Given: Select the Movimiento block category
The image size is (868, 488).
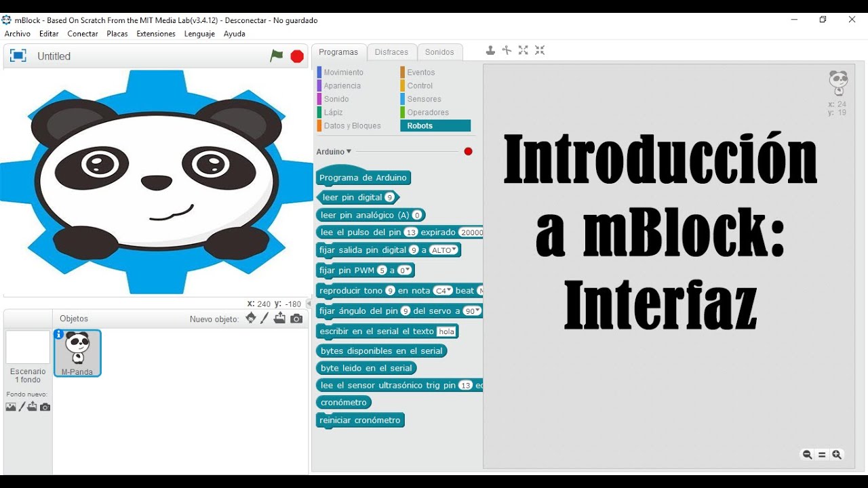Looking at the screenshot, I should click(343, 73).
